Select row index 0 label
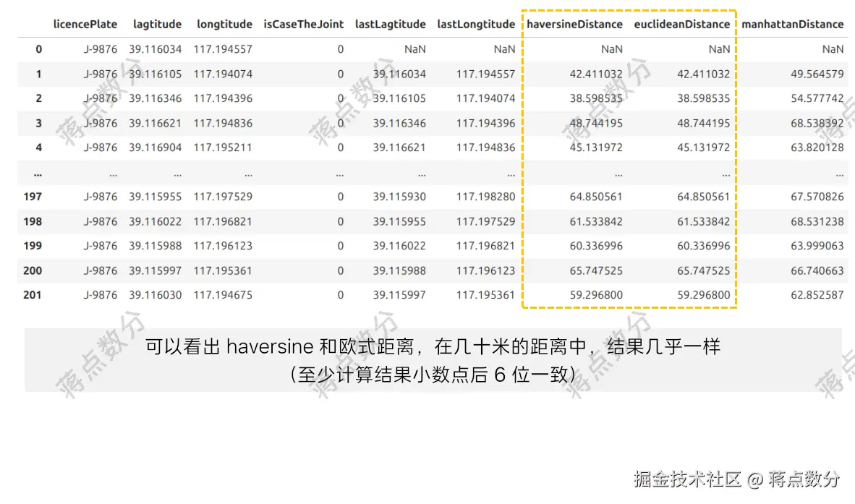 tap(38, 48)
